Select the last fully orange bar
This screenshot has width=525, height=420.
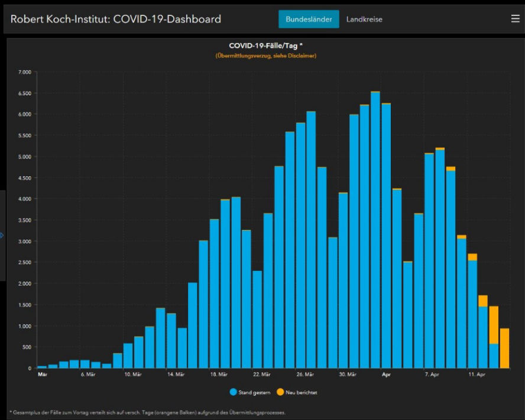click(504, 348)
